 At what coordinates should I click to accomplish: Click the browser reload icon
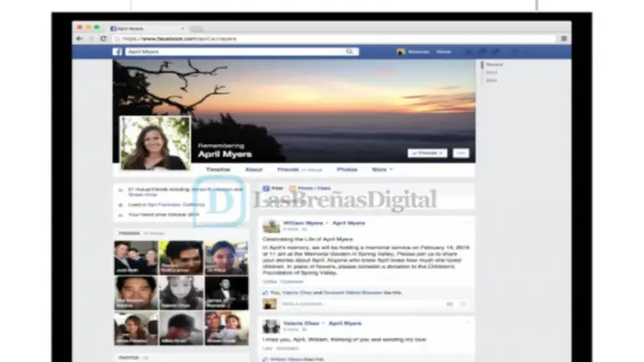tap(103, 39)
